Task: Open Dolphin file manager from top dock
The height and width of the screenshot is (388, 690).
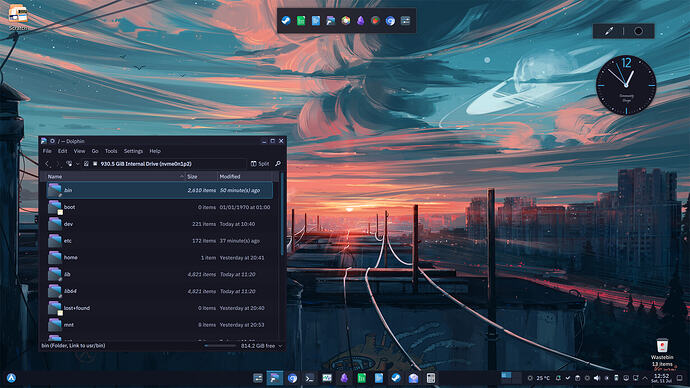Action: pos(331,21)
